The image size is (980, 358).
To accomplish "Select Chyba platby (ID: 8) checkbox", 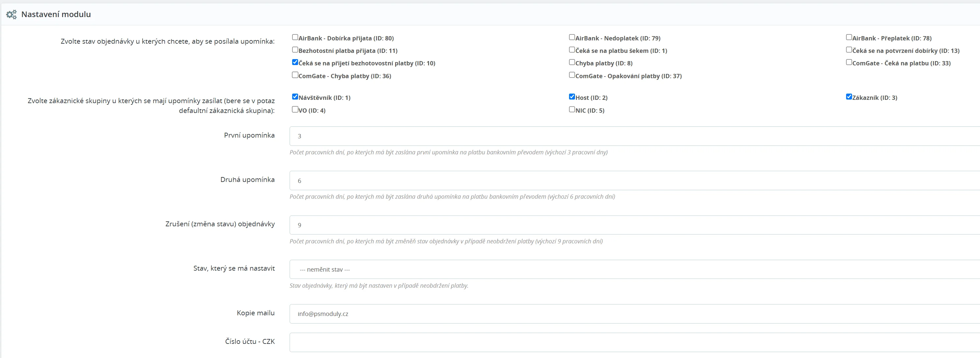I will tap(572, 62).
